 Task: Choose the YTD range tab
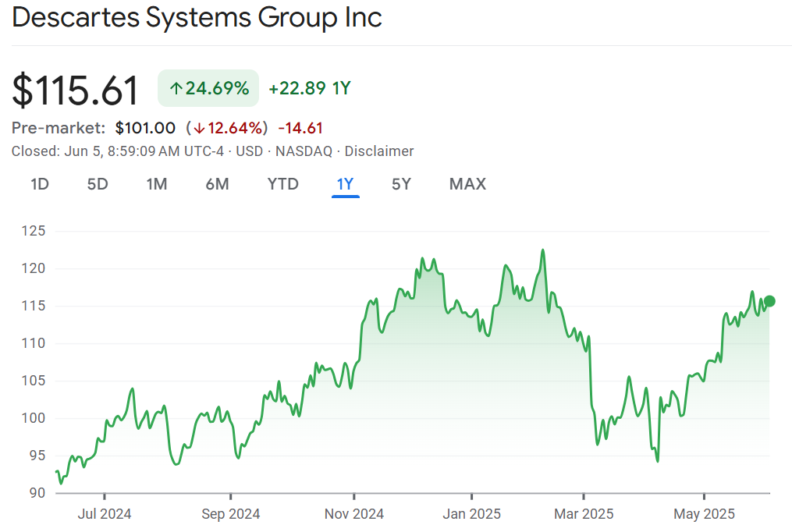[x=282, y=184]
